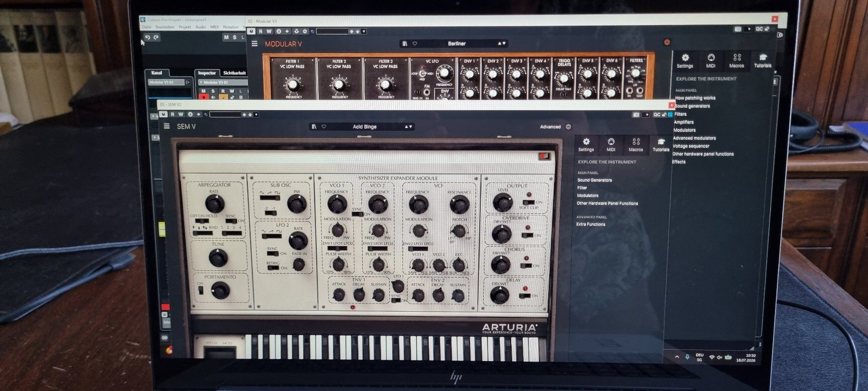Click the gear icon next to Advanced in SEM V
Image resolution: width=868 pixels, height=391 pixels.
pos(569,127)
